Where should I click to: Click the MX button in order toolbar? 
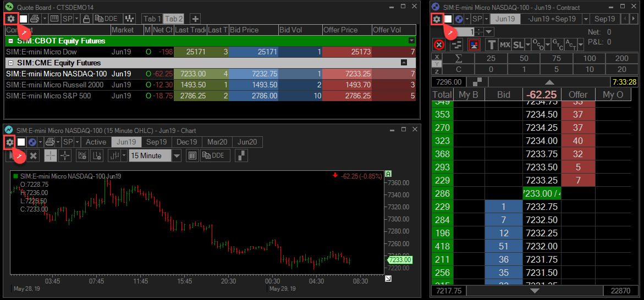tap(505, 45)
